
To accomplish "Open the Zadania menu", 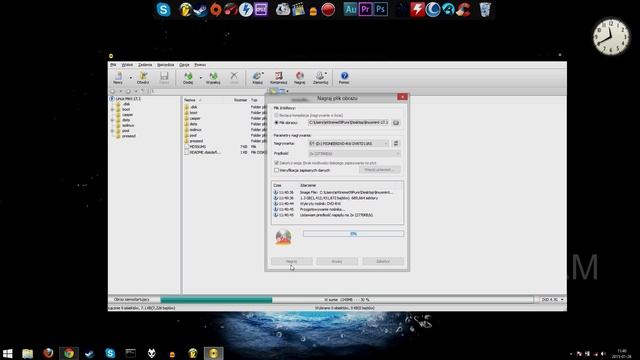I will (145, 65).
